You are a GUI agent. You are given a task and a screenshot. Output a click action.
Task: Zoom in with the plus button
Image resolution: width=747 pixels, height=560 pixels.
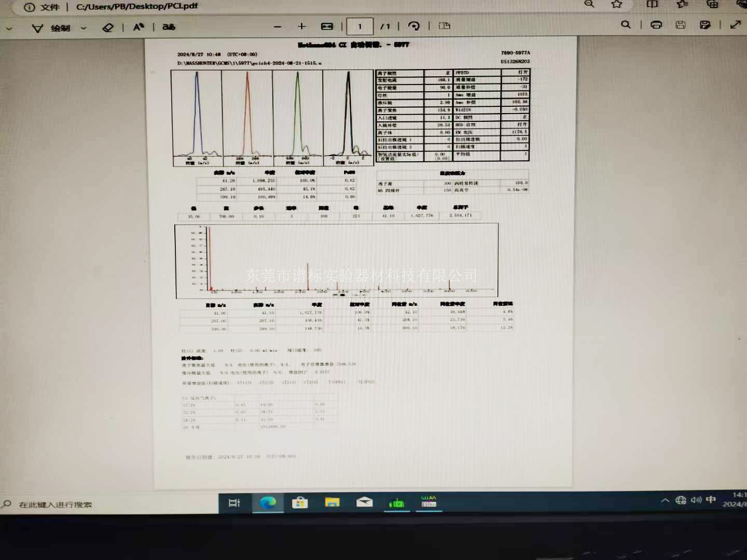point(302,26)
